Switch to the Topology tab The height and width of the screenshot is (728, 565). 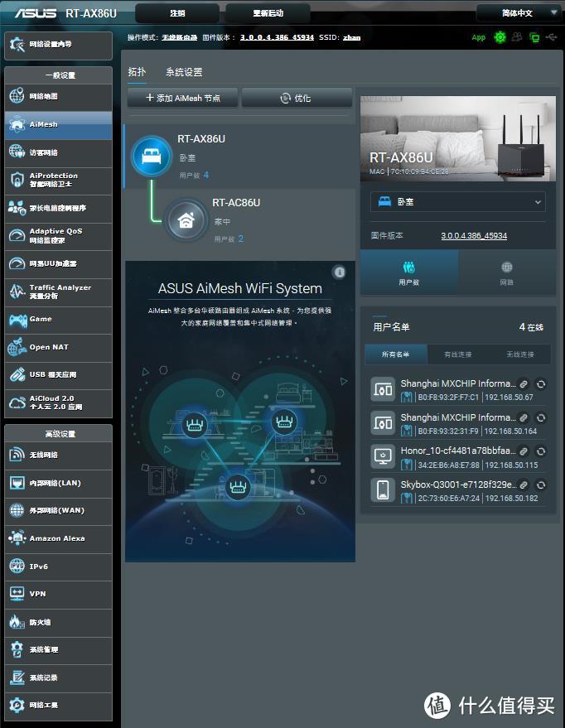(x=137, y=72)
